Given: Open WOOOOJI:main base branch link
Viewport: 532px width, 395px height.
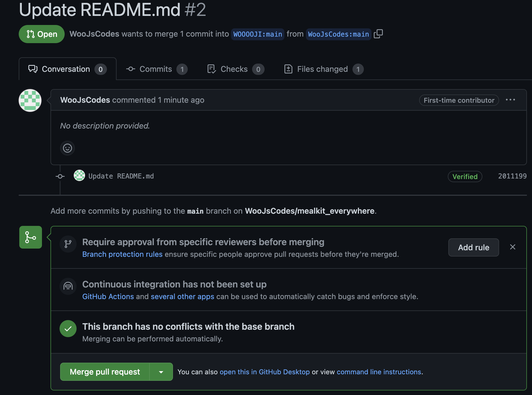Looking at the screenshot, I should click(257, 34).
